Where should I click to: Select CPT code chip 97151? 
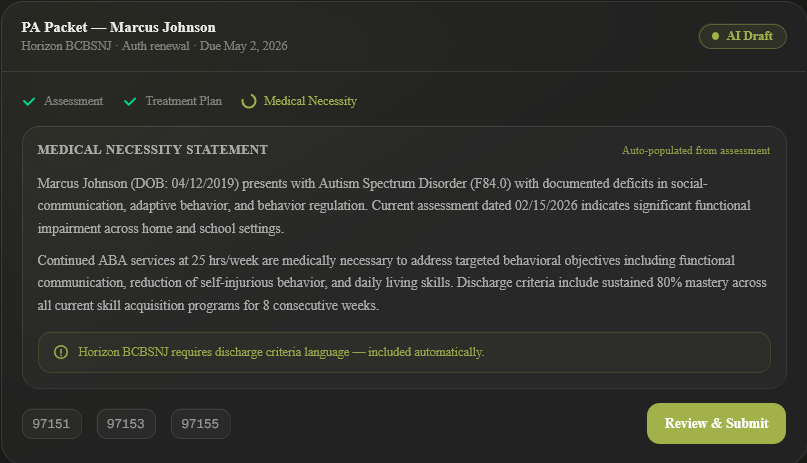click(x=51, y=424)
